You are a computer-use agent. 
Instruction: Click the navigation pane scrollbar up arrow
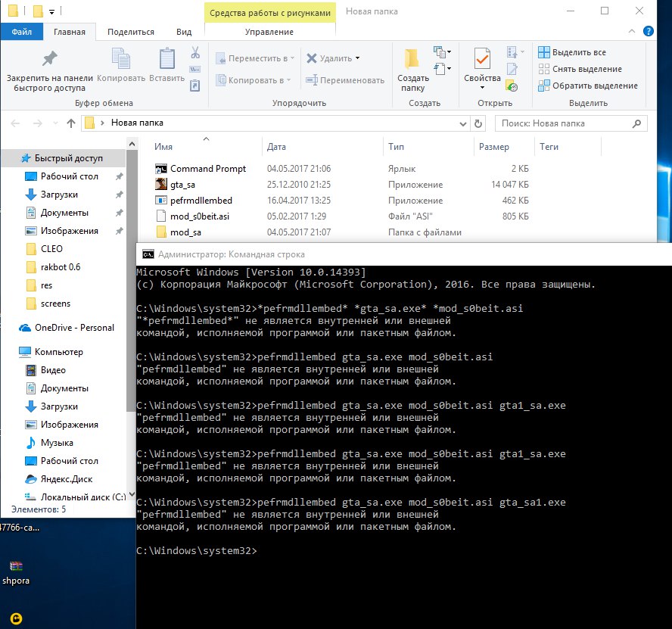132,144
